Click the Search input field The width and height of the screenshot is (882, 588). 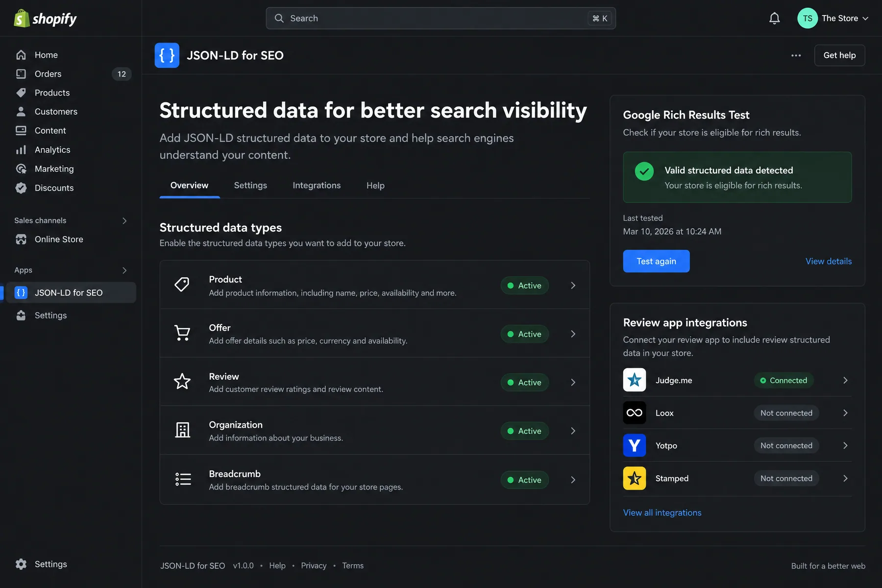(441, 19)
